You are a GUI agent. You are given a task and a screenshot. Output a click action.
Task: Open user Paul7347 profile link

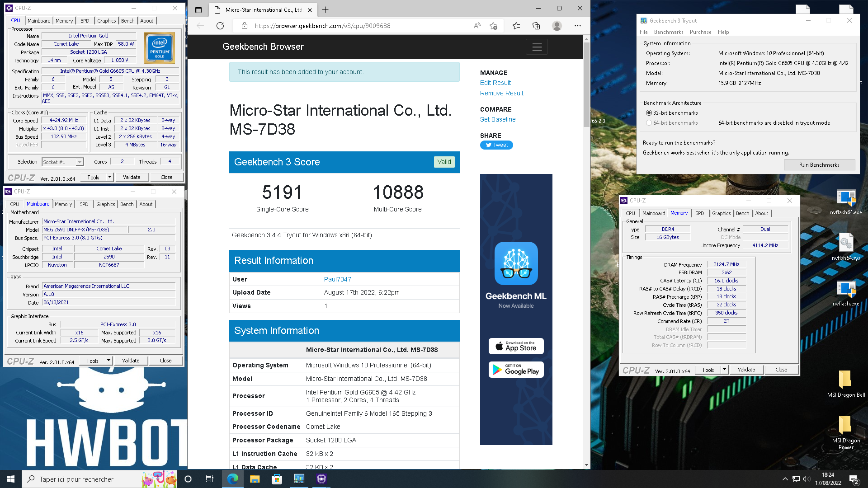337,279
